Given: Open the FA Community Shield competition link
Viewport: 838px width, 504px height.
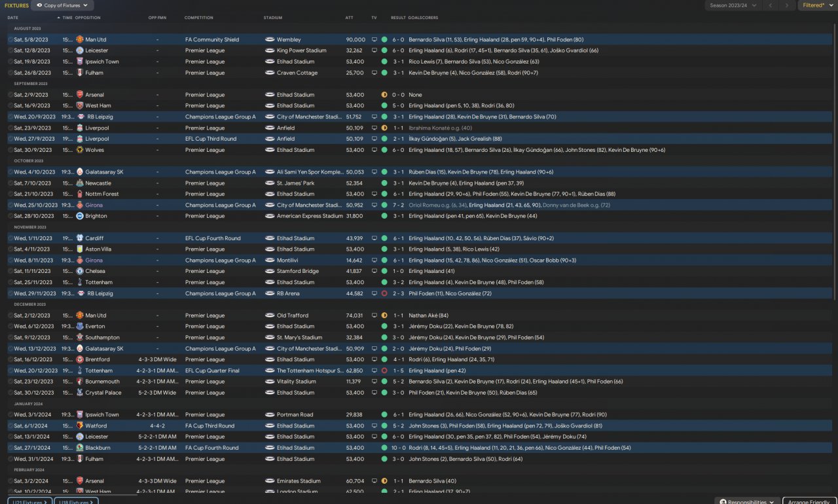Looking at the screenshot, I should coord(213,39).
